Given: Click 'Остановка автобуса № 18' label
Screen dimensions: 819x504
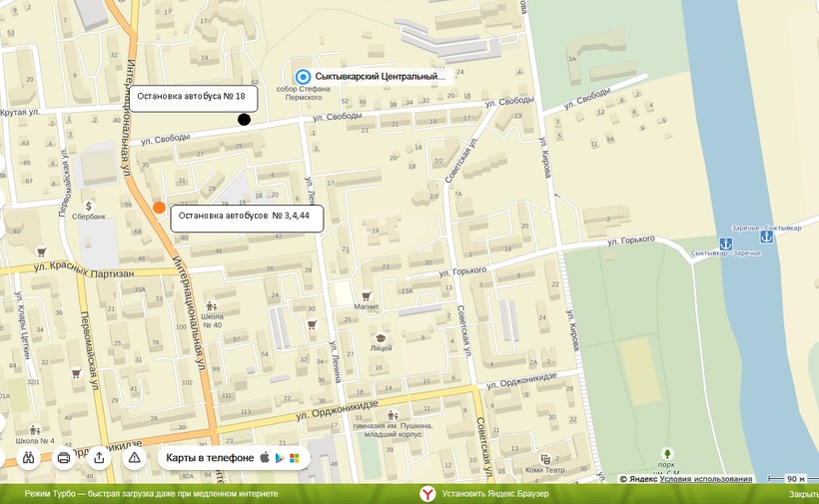Looking at the screenshot, I should tap(193, 98).
